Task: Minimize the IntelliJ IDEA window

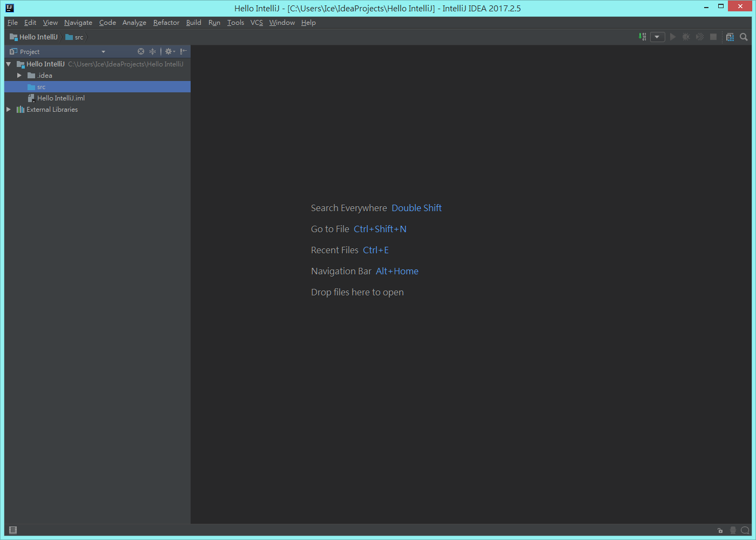Action: coord(706,7)
